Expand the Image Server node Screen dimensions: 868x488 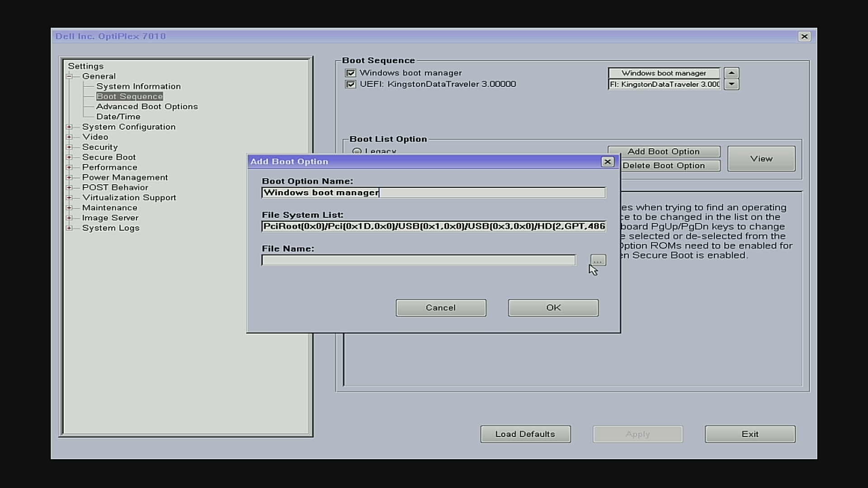pyautogui.click(x=69, y=218)
